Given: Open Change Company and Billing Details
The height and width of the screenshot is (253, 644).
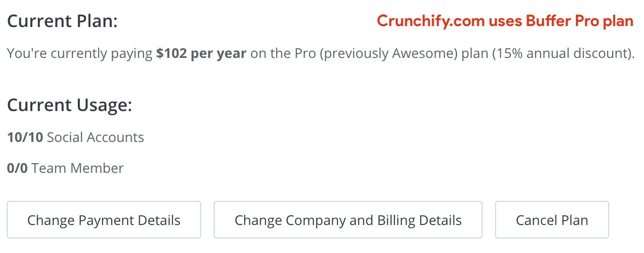Looking at the screenshot, I should tap(348, 220).
